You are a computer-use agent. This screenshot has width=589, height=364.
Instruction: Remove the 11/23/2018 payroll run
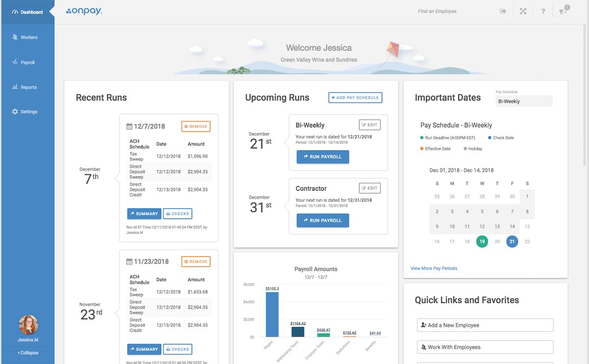pyautogui.click(x=196, y=261)
